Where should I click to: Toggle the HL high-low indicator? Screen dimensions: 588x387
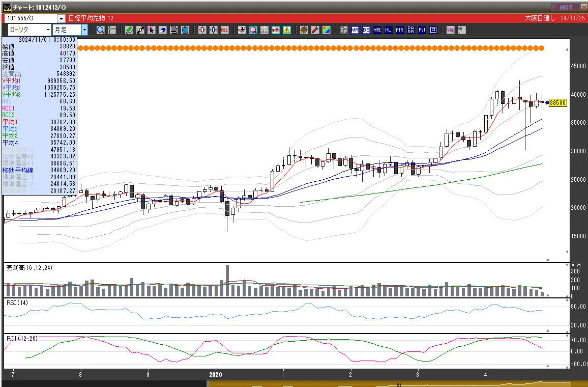pyautogui.click(x=389, y=30)
